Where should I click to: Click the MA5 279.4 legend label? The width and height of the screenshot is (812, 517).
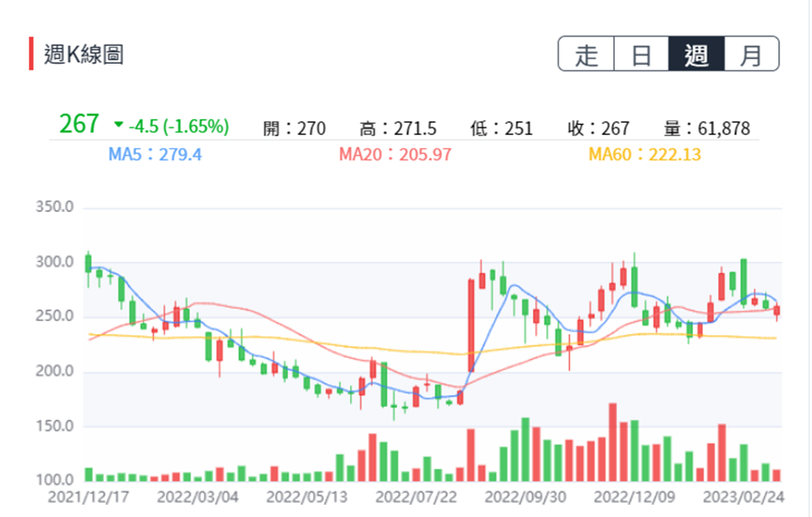(155, 154)
